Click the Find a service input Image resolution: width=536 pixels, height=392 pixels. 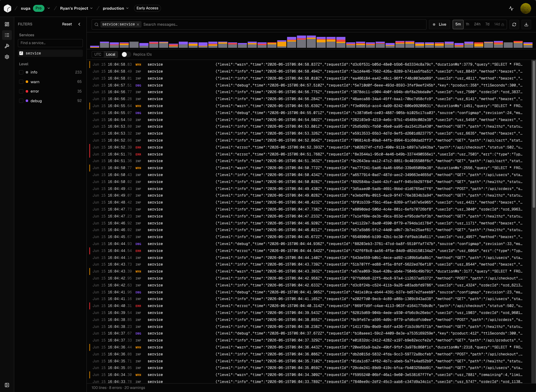point(50,43)
